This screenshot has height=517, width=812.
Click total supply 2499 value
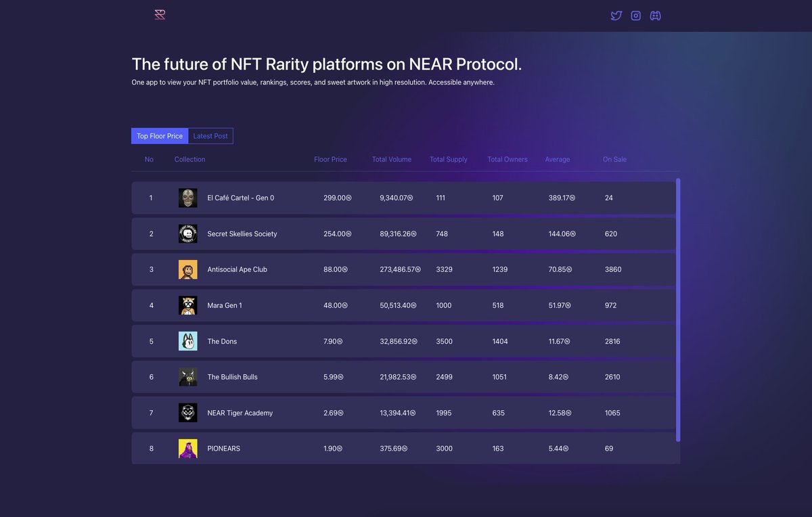(445, 377)
